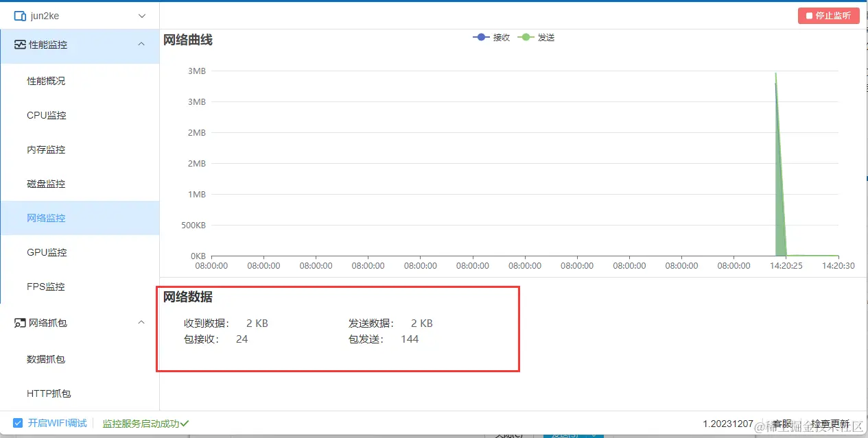
Task: Click 客服 customer service link
Action: [782, 424]
